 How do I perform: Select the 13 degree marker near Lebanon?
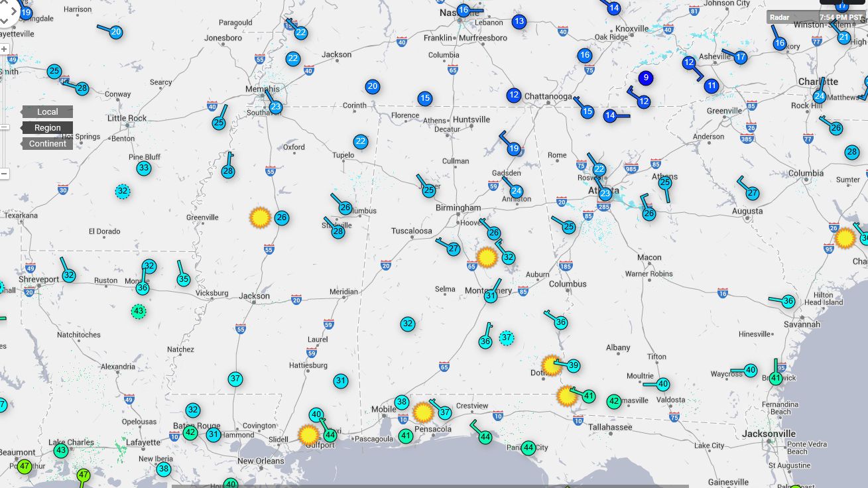click(x=519, y=21)
